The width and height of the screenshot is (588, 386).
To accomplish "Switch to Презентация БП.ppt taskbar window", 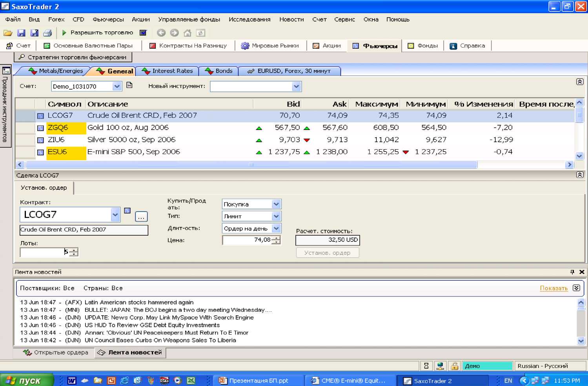I will [x=259, y=381].
